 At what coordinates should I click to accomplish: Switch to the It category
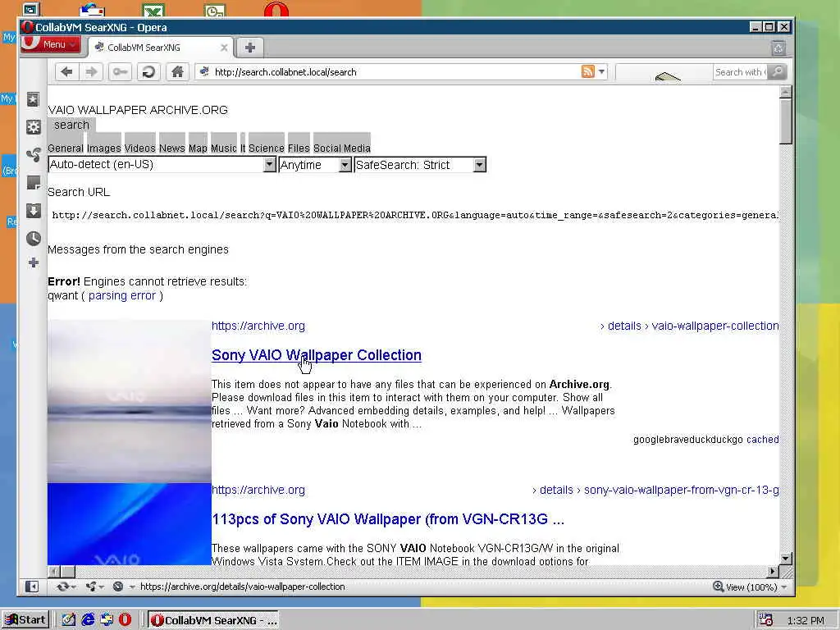click(243, 148)
